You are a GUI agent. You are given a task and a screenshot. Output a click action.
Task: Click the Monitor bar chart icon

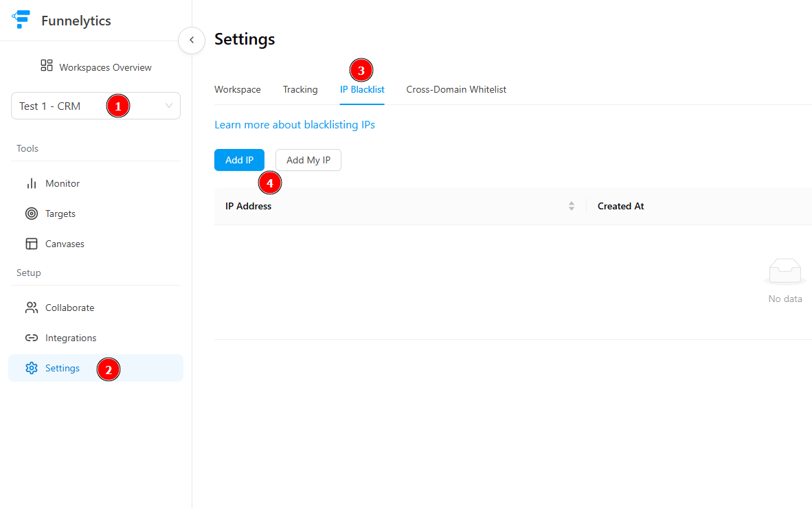pos(32,184)
